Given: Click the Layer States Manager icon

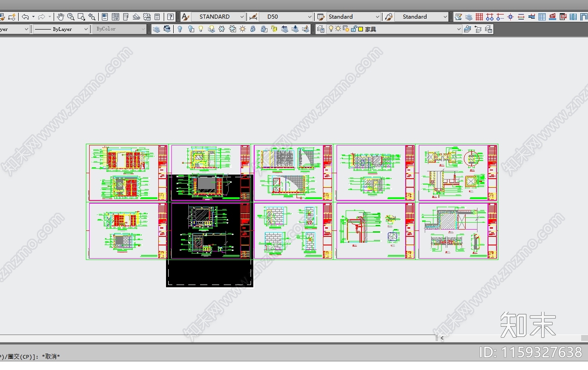Looking at the screenshot, I should point(488,29).
